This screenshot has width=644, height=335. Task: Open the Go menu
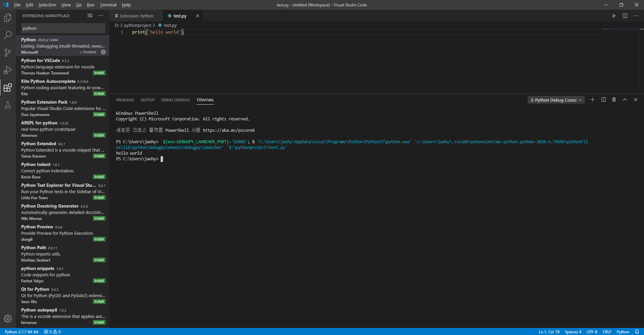click(x=79, y=5)
